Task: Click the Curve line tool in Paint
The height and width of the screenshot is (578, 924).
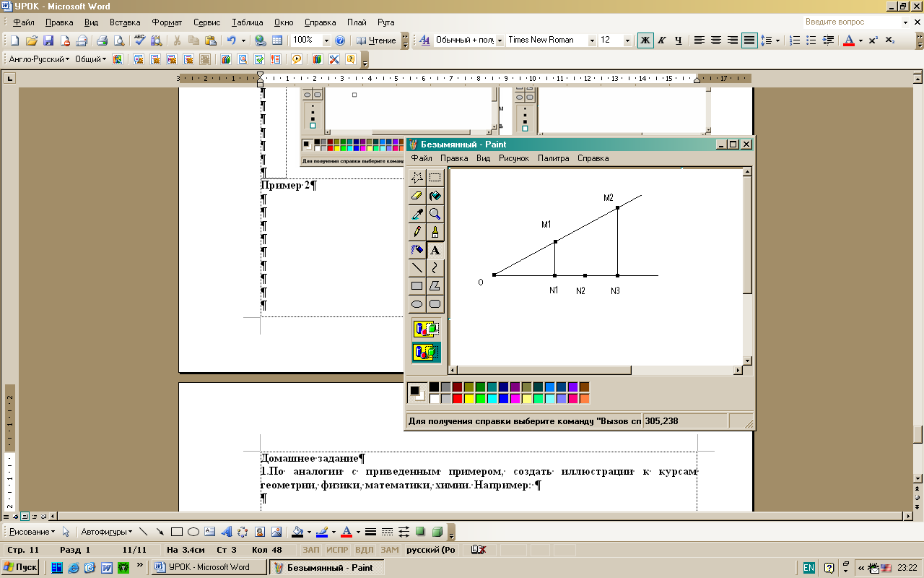Action: point(435,268)
